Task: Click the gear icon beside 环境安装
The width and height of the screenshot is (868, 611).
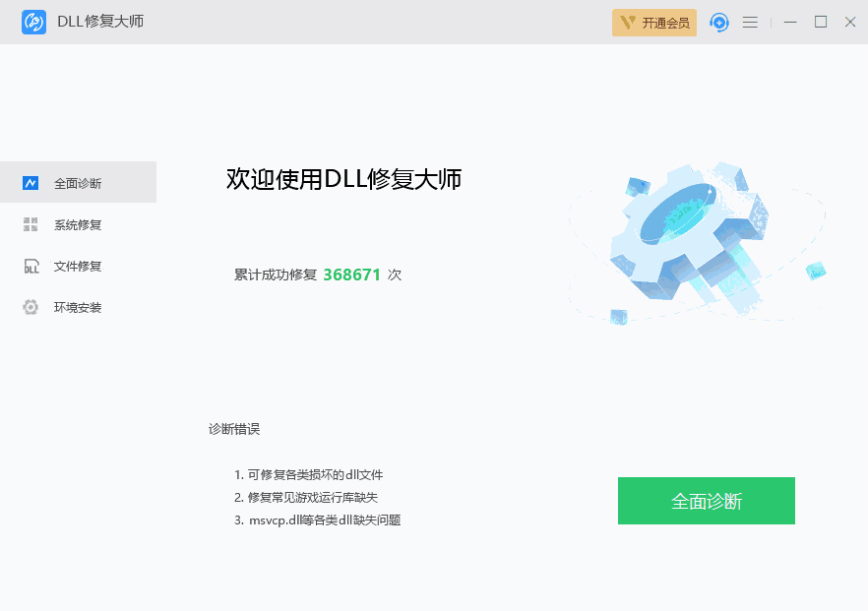Action: click(31, 307)
